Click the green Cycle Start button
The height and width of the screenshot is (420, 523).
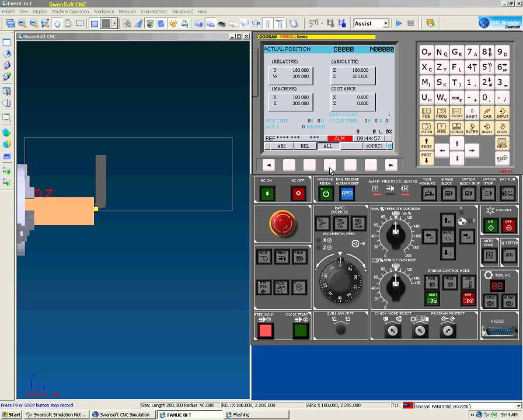[301, 331]
